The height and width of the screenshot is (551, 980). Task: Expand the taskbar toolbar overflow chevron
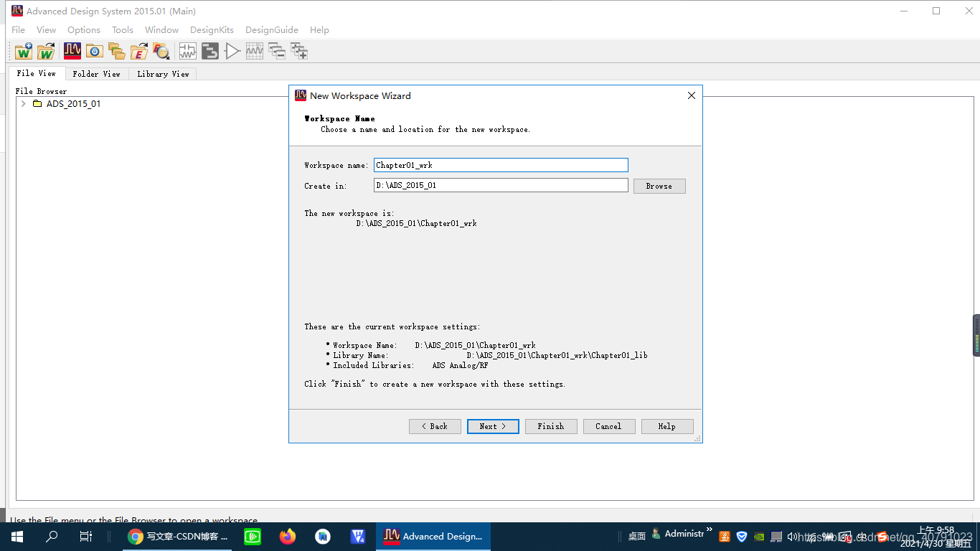click(x=710, y=531)
